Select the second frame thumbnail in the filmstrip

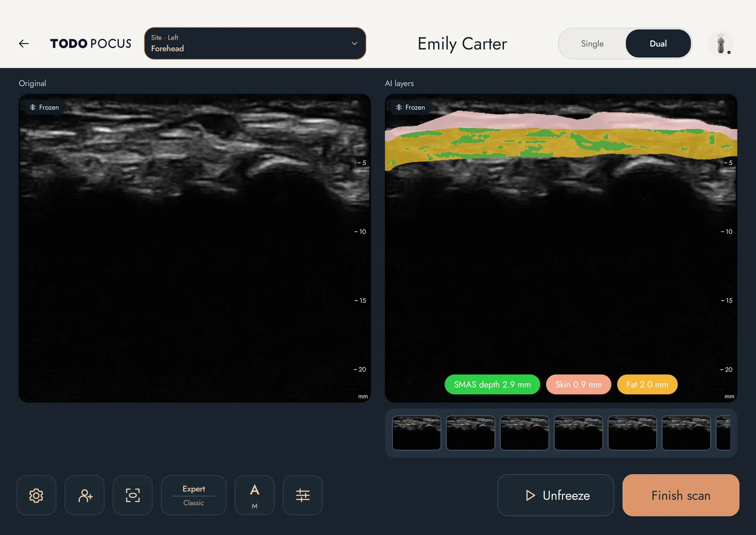point(471,433)
